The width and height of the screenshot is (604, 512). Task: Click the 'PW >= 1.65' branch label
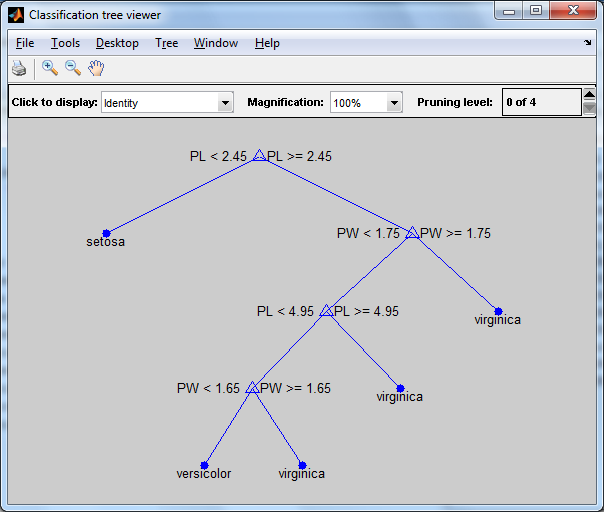tap(295, 388)
